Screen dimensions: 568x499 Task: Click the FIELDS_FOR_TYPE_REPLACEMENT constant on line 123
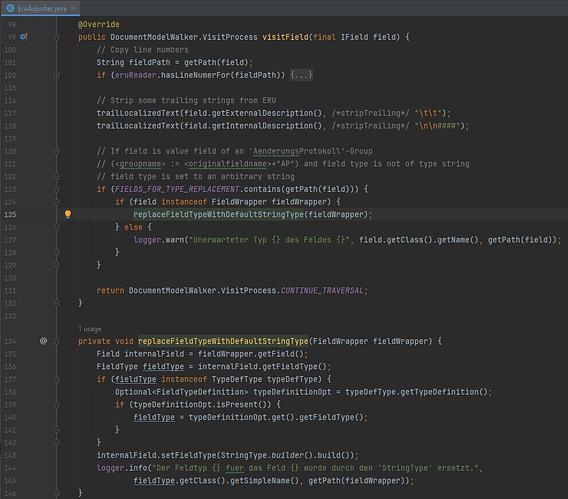(177, 189)
